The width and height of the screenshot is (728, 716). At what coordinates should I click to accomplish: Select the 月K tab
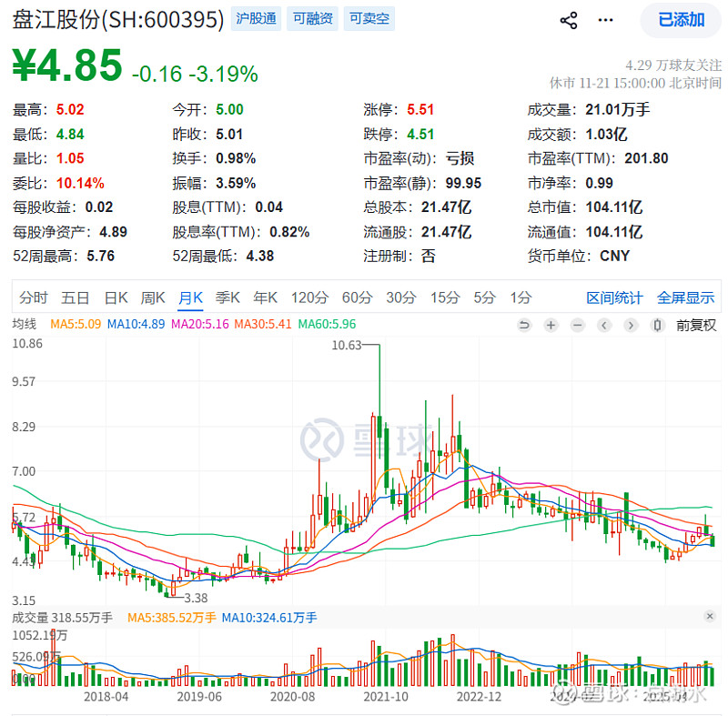[190, 297]
